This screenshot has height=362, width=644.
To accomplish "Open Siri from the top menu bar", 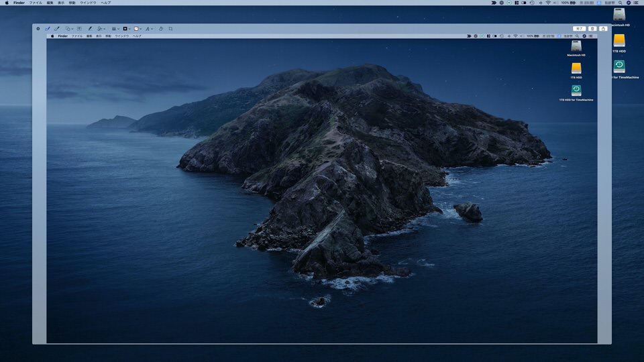I will (629, 3).
